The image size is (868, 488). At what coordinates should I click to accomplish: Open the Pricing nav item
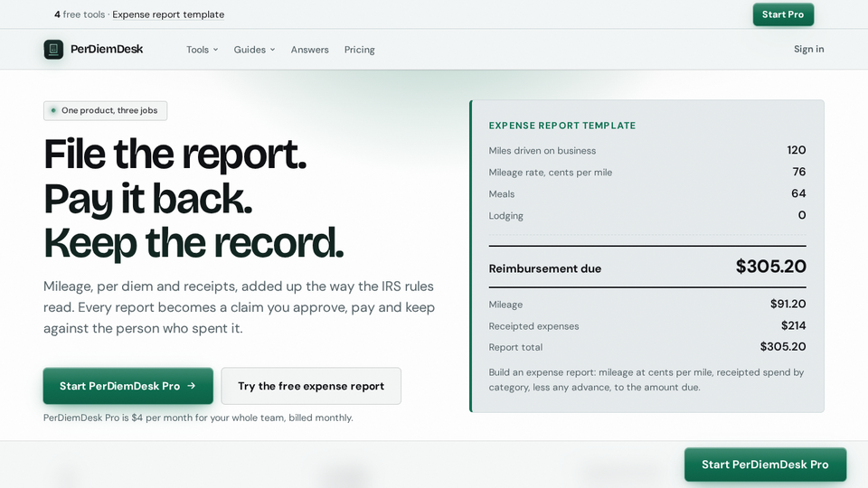359,50
